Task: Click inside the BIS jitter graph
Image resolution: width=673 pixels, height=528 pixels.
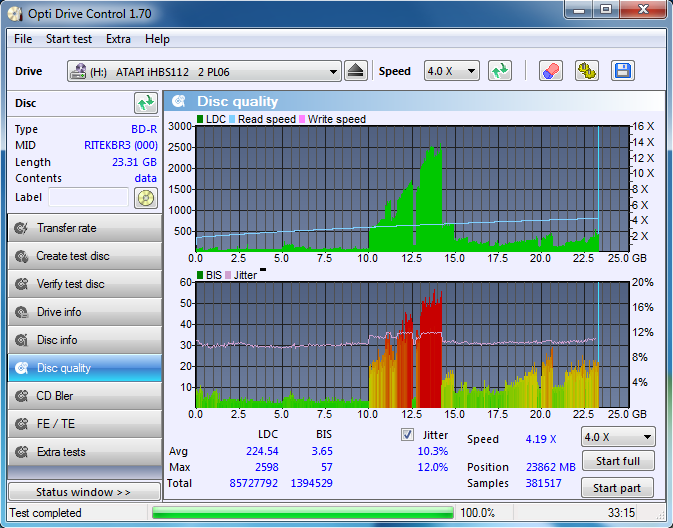Action: tap(412, 345)
